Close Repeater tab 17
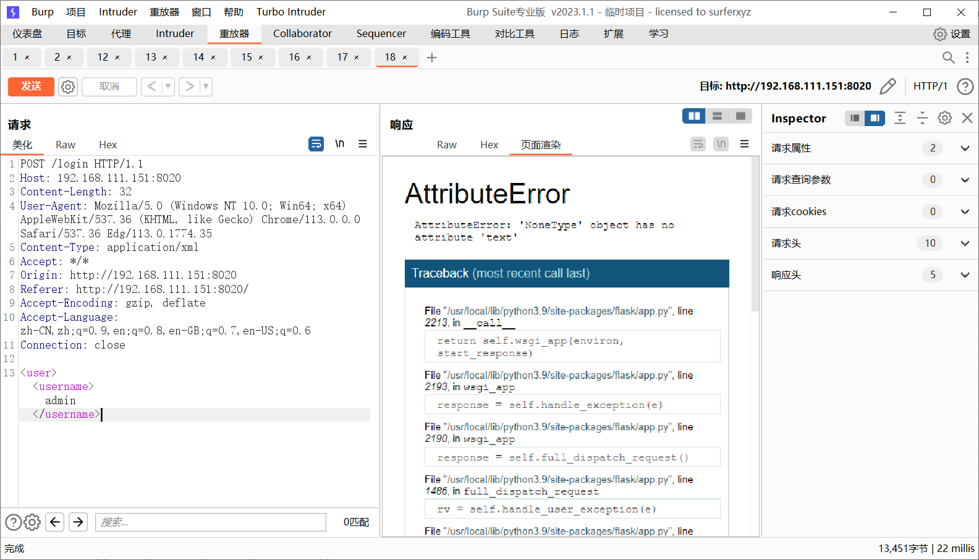Image resolution: width=979 pixels, height=560 pixels. tap(357, 57)
